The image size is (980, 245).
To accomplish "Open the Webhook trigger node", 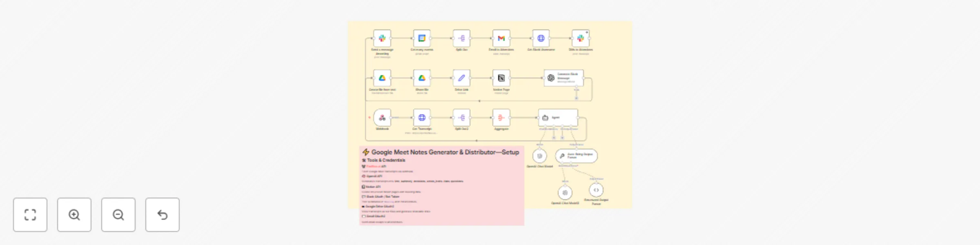I will tap(382, 118).
